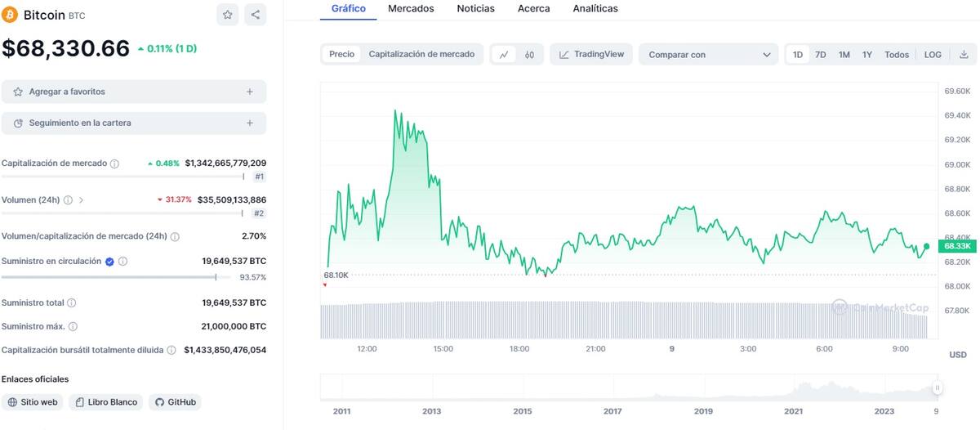The width and height of the screenshot is (980, 430).
Task: Select the 7D time range
Action: (x=821, y=55)
